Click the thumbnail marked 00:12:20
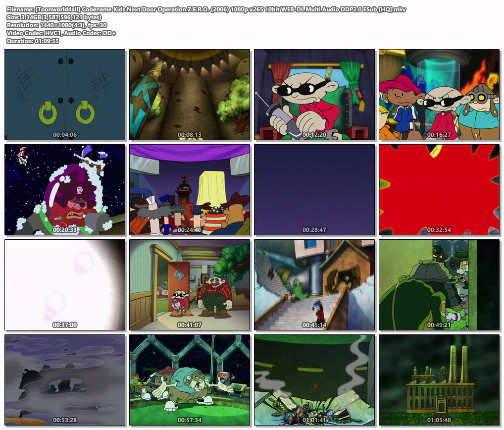The image size is (504, 430). click(314, 95)
